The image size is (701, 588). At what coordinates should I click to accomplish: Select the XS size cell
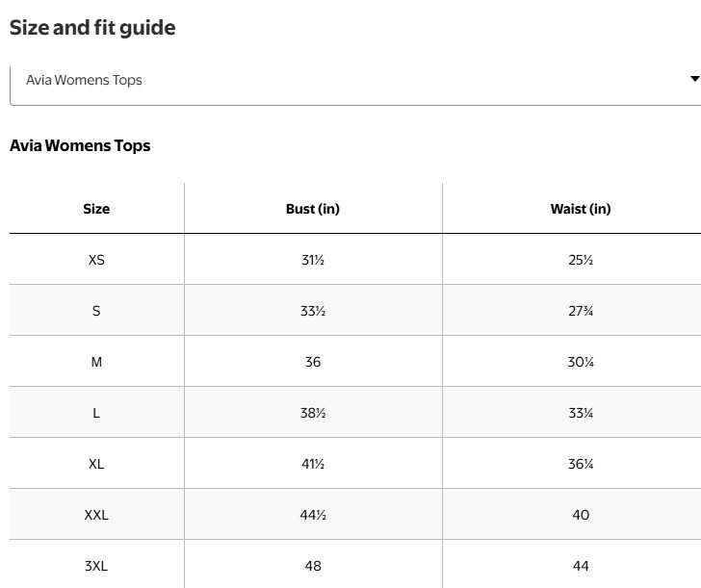coord(96,260)
